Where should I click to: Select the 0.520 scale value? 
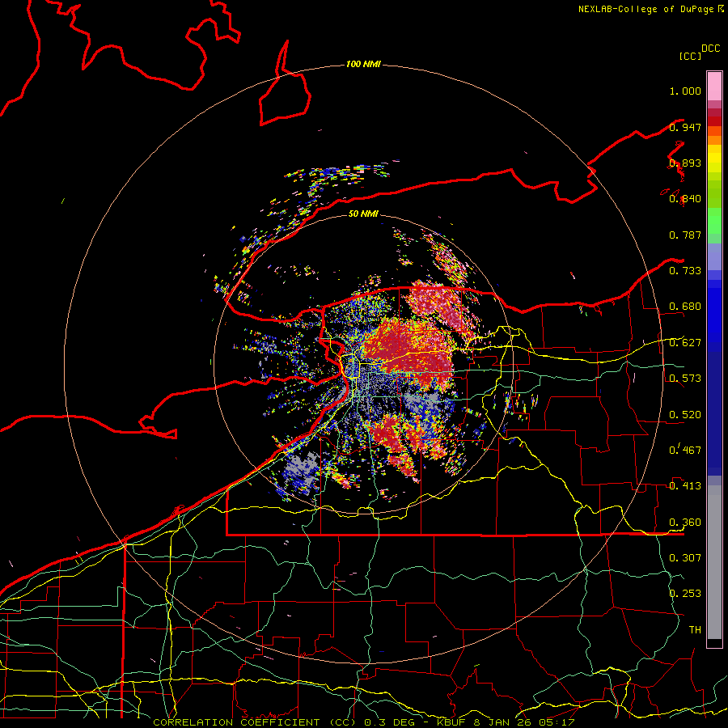685,415
